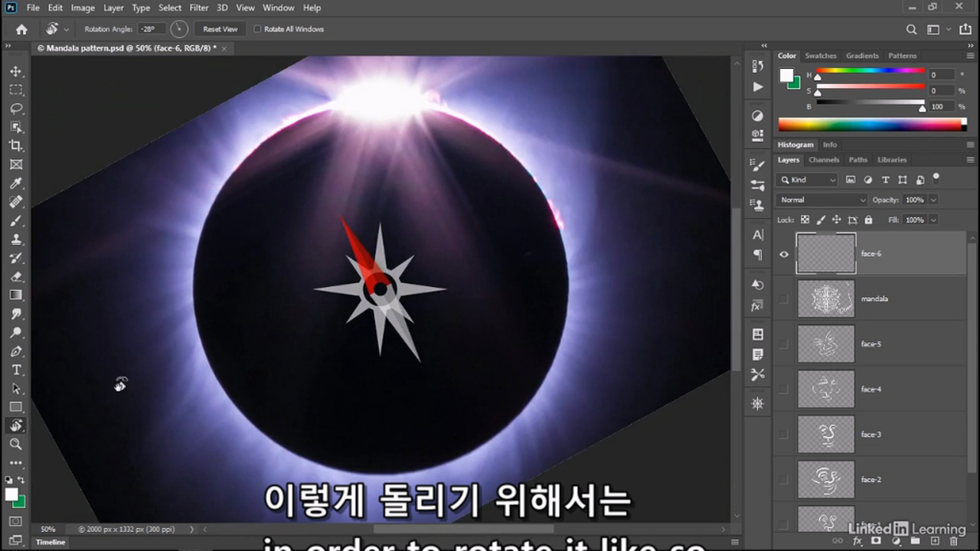Select the Lasso tool
This screenshot has width=980, height=551.
click(x=16, y=108)
